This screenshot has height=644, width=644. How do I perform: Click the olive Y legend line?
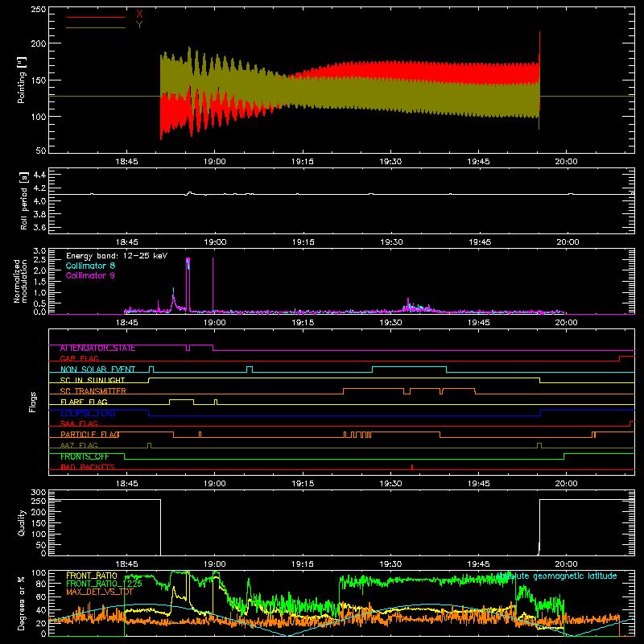click(96, 27)
